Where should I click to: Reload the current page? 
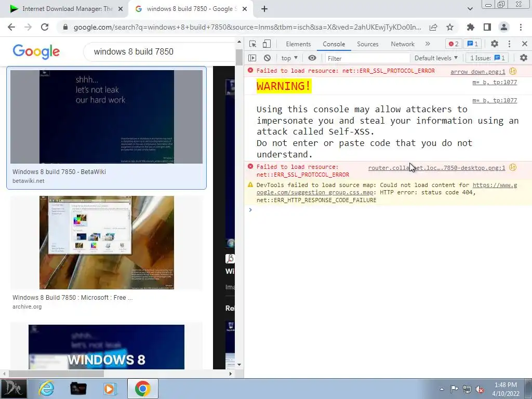(45, 27)
